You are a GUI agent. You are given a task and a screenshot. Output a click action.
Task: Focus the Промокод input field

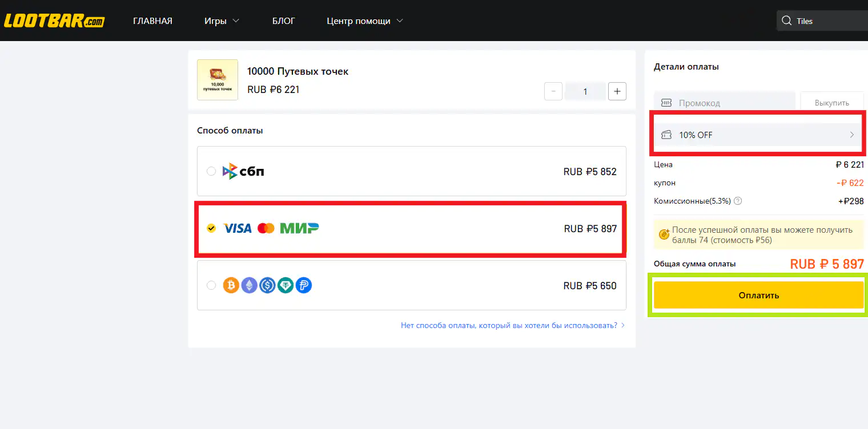[x=725, y=103]
